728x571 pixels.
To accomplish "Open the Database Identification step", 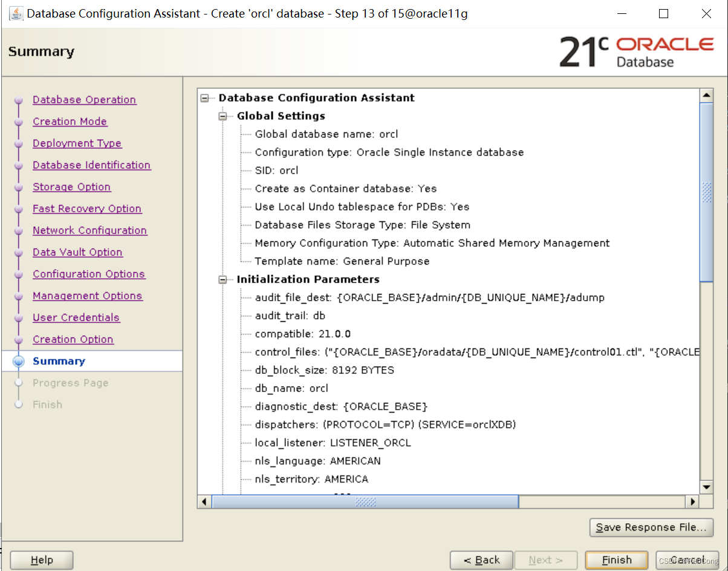I will tap(91, 165).
